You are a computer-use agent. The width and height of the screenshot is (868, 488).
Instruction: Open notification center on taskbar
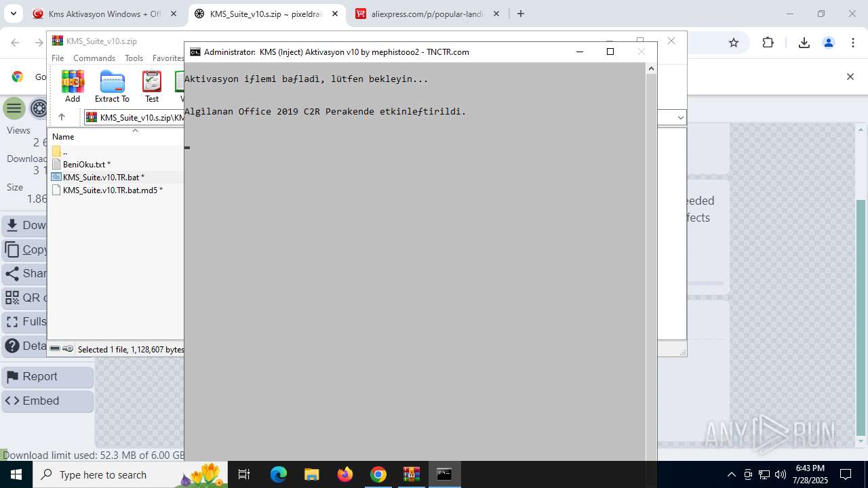[x=846, y=474]
